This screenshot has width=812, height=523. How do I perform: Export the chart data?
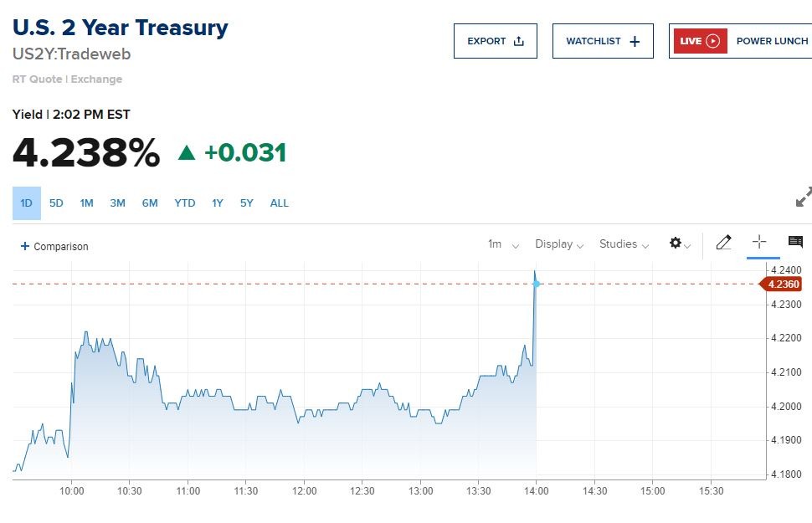point(495,41)
